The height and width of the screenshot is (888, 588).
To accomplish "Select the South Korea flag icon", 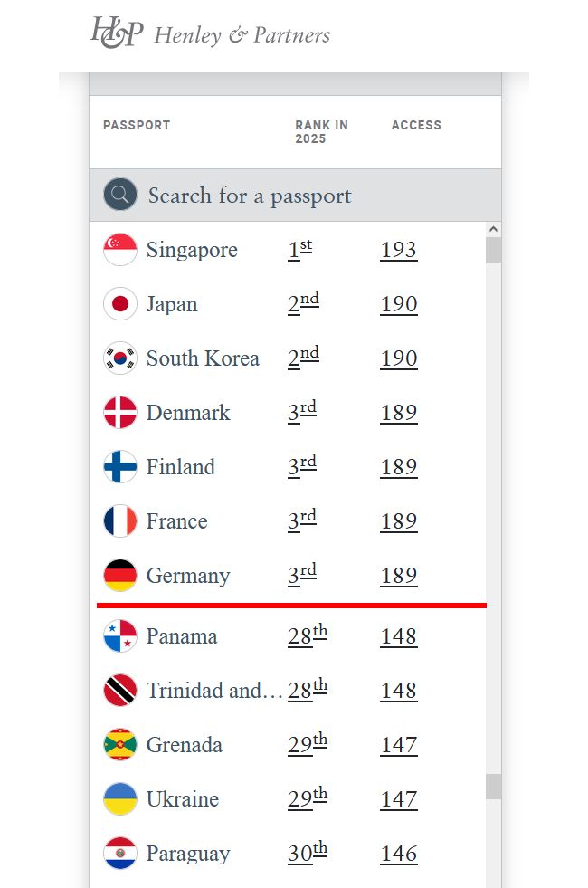I will [x=120, y=358].
